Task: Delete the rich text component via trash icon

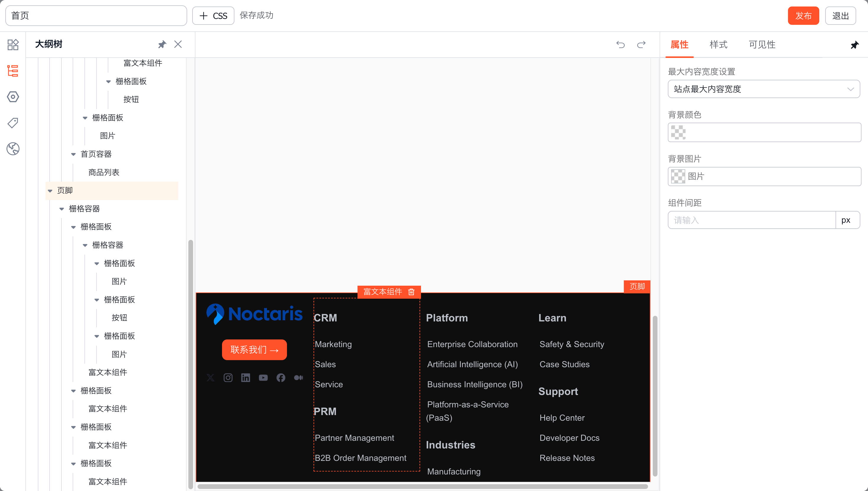Action: (411, 292)
